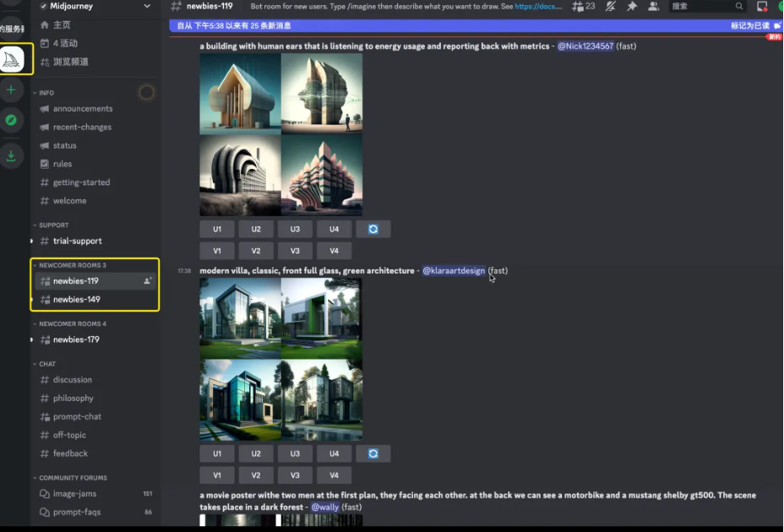Toggle the notification bell mute icon
Viewport: 784px width, 532px height.
(610, 6)
